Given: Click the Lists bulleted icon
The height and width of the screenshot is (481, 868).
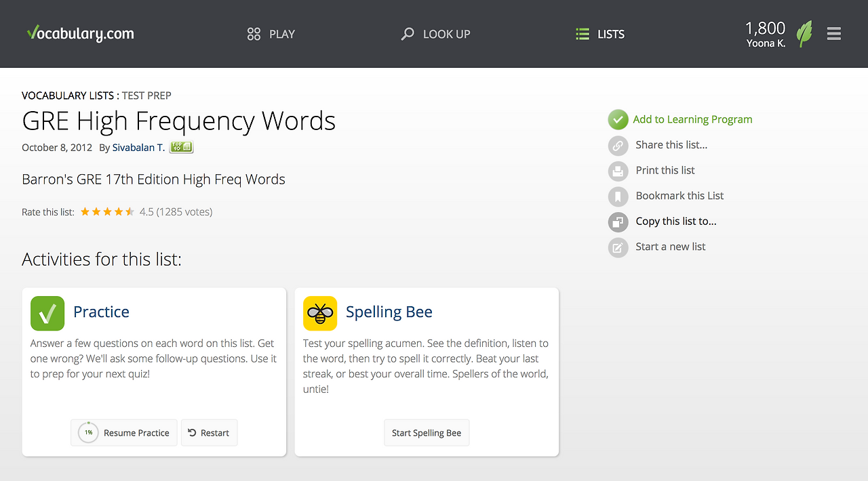Looking at the screenshot, I should [x=583, y=34].
